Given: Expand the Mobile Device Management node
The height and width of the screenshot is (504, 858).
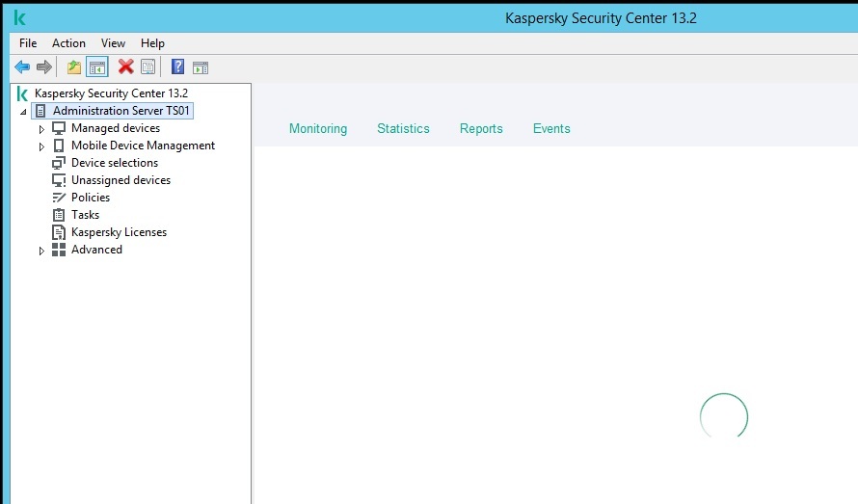Looking at the screenshot, I should [41, 146].
